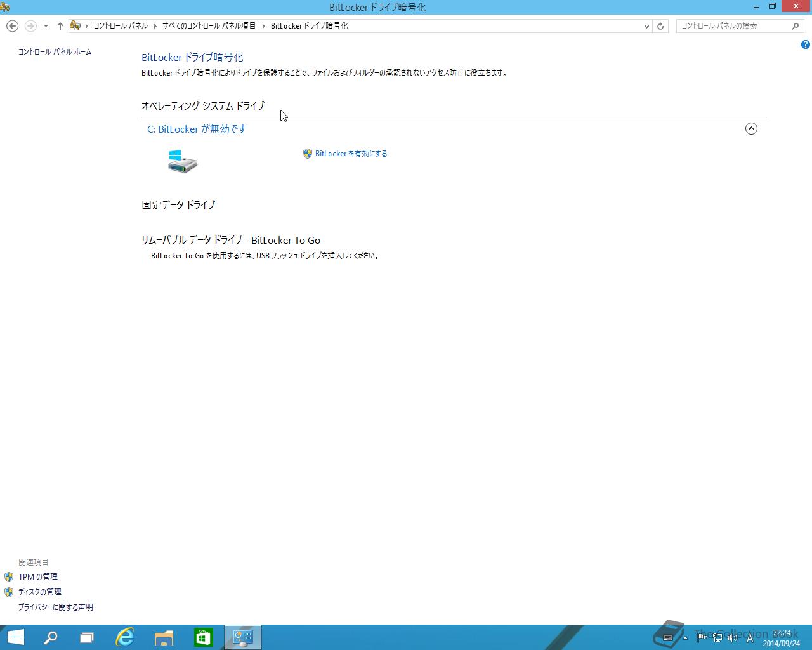Open Search from the taskbar
The height and width of the screenshot is (650, 812).
tap(50, 637)
